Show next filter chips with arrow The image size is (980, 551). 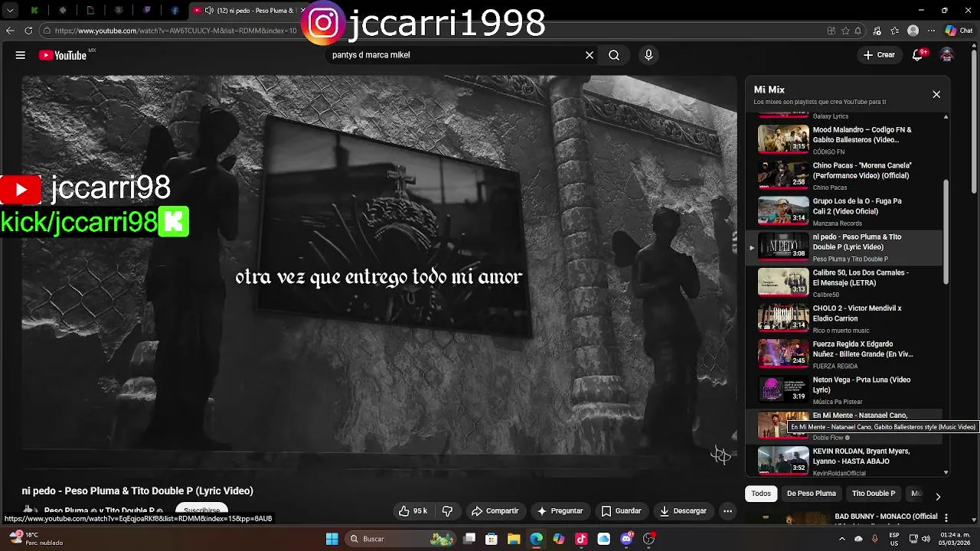point(938,497)
